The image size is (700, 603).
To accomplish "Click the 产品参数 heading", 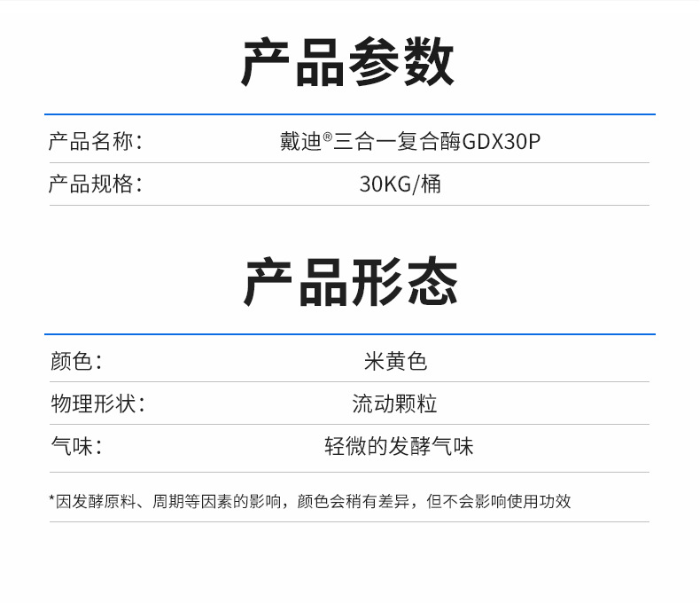I will click(347, 62).
